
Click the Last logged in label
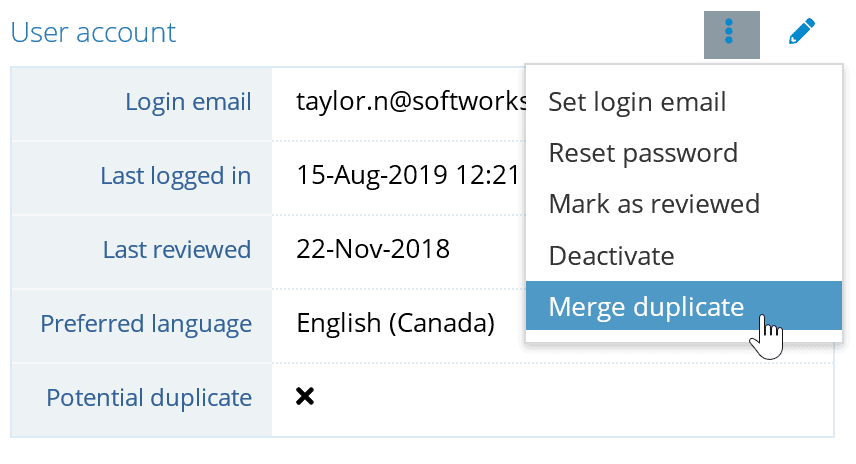point(176,176)
